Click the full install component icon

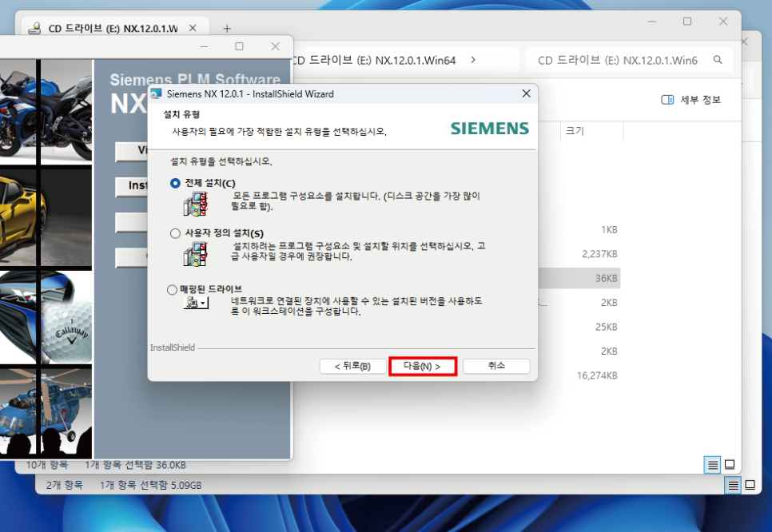(196, 204)
